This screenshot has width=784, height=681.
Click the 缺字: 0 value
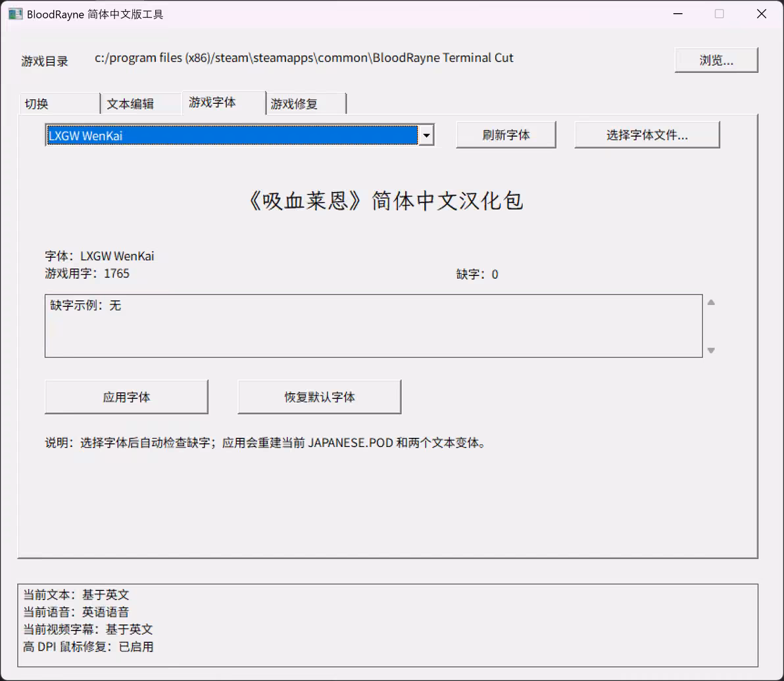pyautogui.click(x=477, y=274)
